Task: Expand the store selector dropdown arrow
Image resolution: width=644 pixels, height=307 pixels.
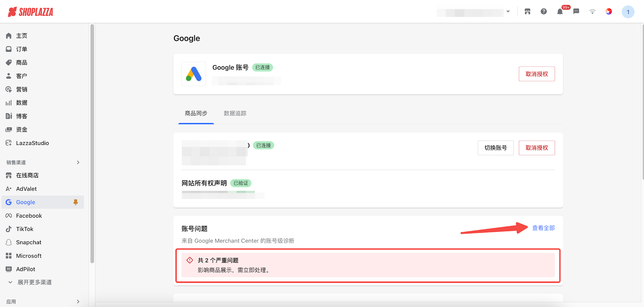Action: pyautogui.click(x=508, y=12)
